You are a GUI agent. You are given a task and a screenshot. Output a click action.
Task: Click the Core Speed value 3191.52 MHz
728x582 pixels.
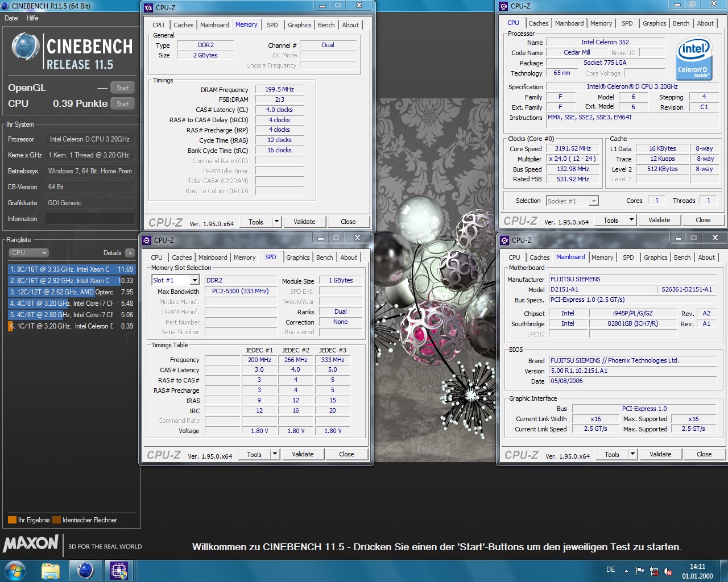pyautogui.click(x=573, y=148)
